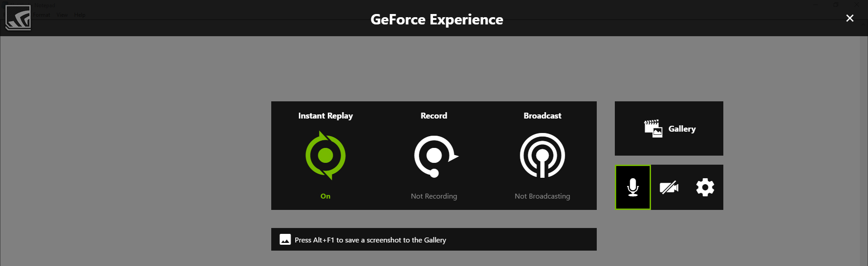Click the Broadcast antenna icon
The height and width of the screenshot is (266, 868).
pyautogui.click(x=542, y=156)
